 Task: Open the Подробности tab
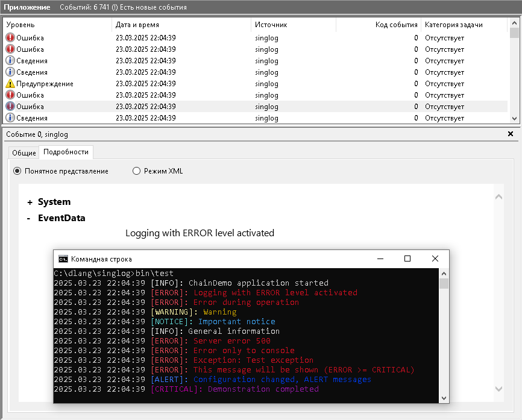tap(66, 152)
